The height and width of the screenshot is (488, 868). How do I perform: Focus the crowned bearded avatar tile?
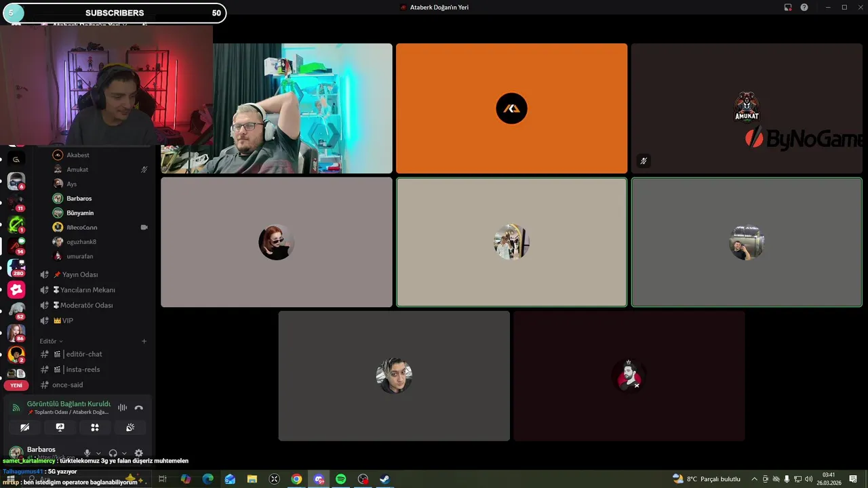coord(629,376)
